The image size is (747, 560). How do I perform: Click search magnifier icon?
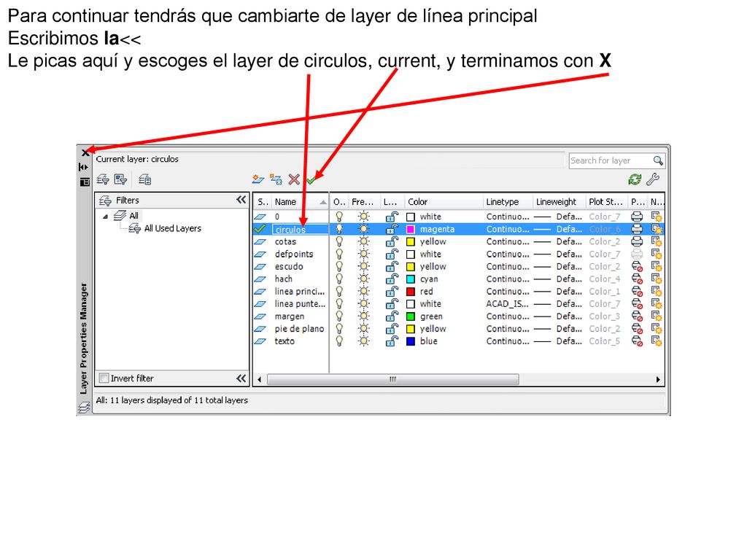(x=658, y=161)
